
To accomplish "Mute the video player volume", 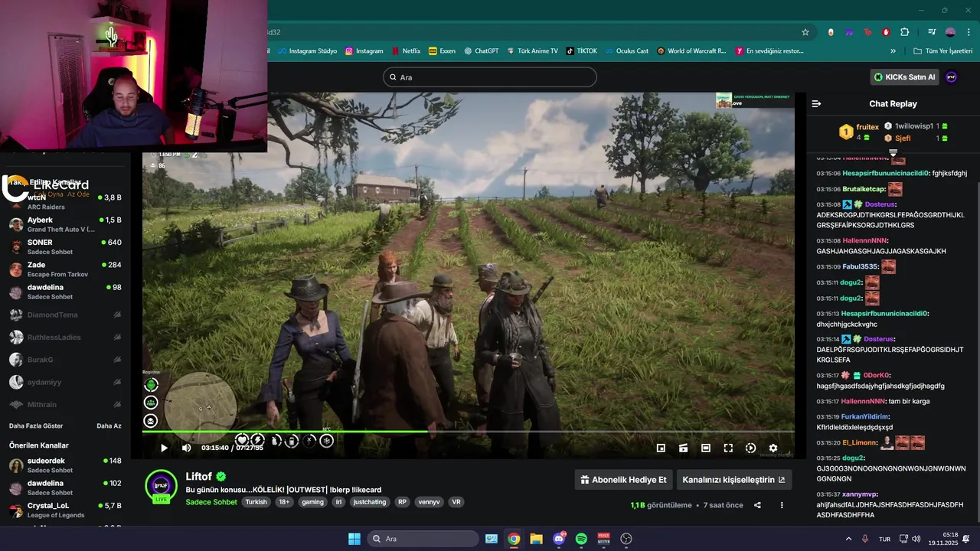I will [186, 448].
